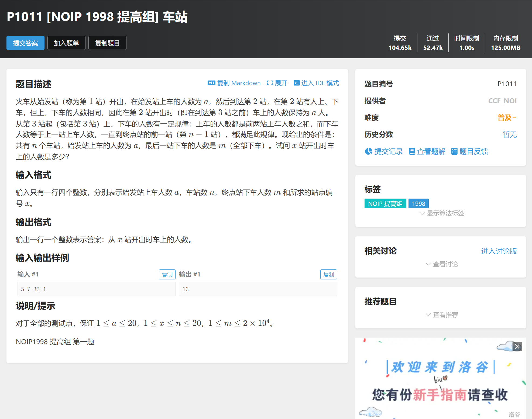532x419 pixels.
Task: Expand the algorithm tags chevron
Action: (x=422, y=213)
